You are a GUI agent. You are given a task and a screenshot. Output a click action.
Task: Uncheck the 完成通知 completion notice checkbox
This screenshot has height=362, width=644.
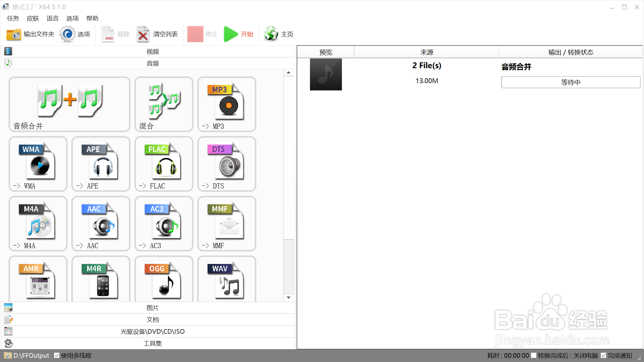point(603,355)
